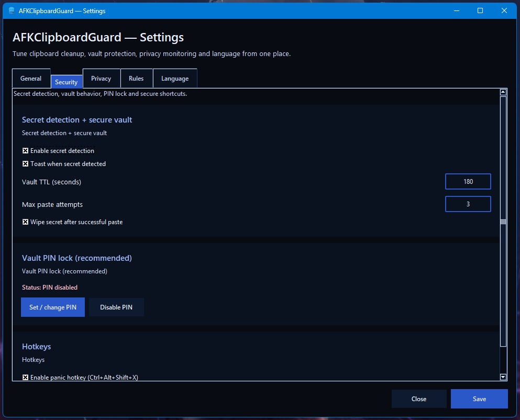Click the scrollbar down arrow

(503, 377)
